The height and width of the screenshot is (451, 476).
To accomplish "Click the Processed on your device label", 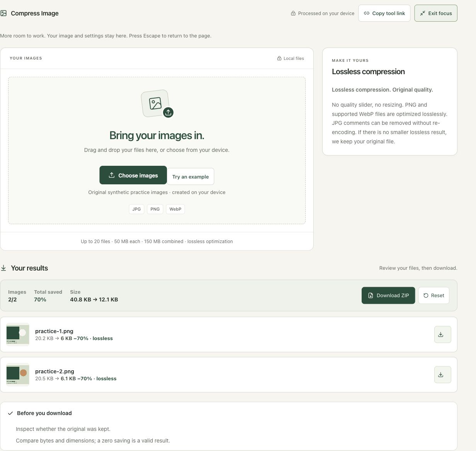I will [x=326, y=13].
